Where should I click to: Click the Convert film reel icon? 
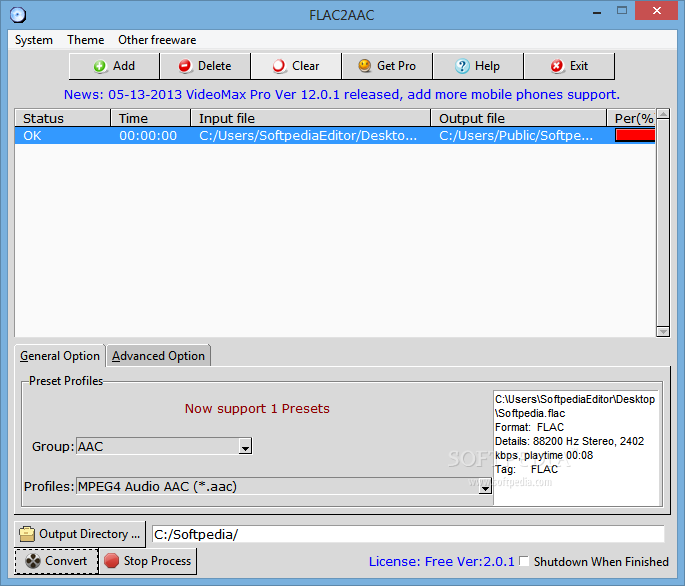click(33, 561)
